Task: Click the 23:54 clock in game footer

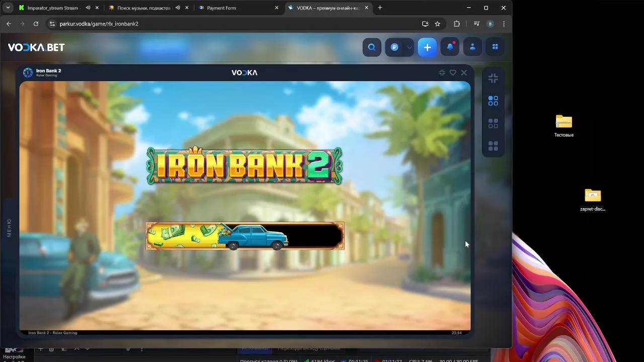Action: click(456, 333)
